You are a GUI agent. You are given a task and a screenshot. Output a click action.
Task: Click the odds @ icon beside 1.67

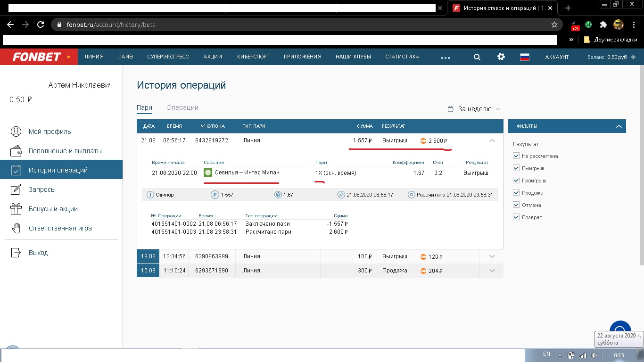coord(278,195)
